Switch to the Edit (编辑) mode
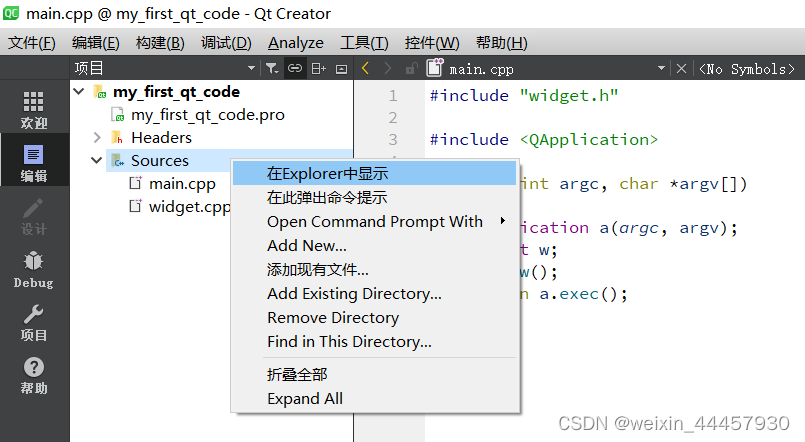805x442 pixels. click(34, 161)
